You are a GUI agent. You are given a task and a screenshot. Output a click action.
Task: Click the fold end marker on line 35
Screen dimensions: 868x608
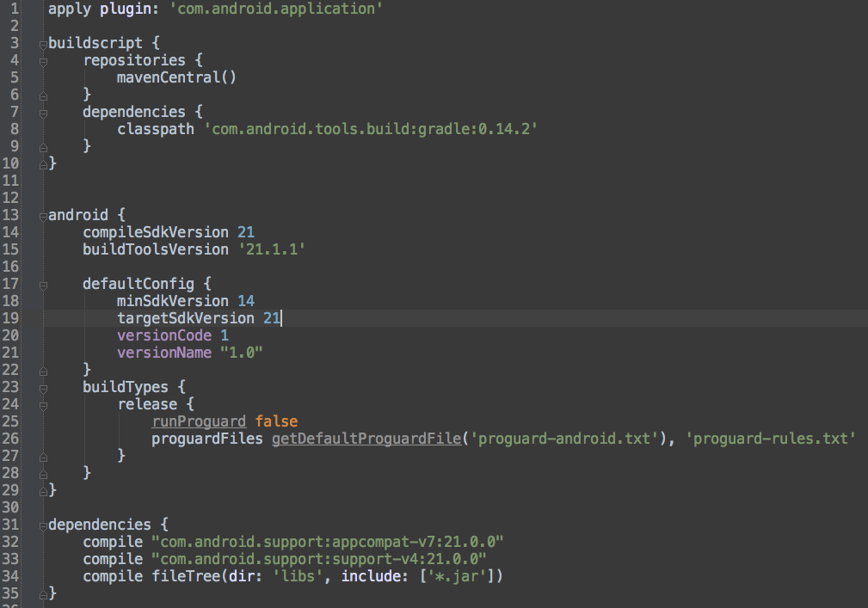coord(43,595)
